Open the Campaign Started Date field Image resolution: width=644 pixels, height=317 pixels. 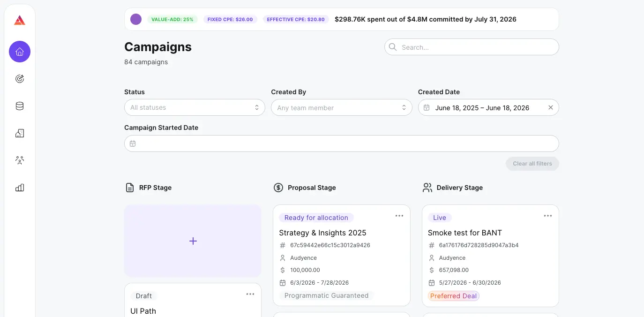342,143
